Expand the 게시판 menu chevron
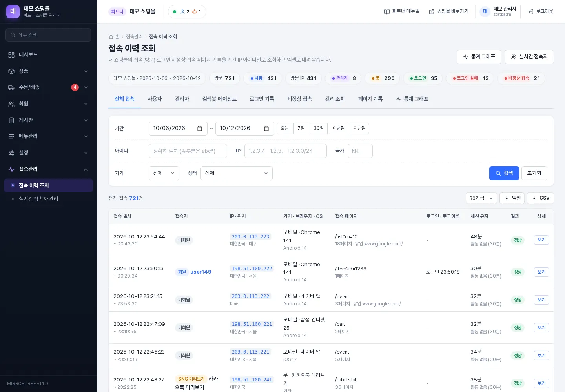The height and width of the screenshot is (392, 565). (x=86, y=120)
